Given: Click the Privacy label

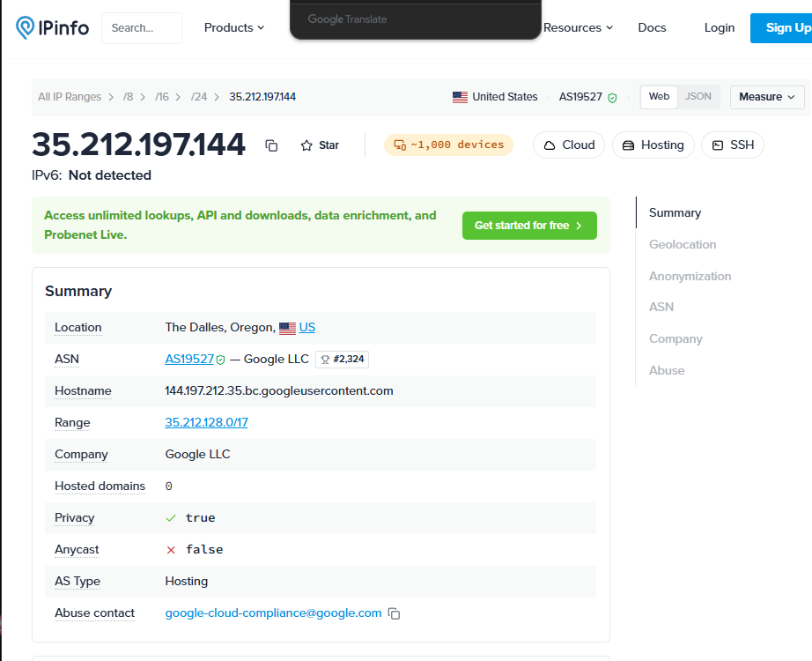Looking at the screenshot, I should (x=75, y=518).
